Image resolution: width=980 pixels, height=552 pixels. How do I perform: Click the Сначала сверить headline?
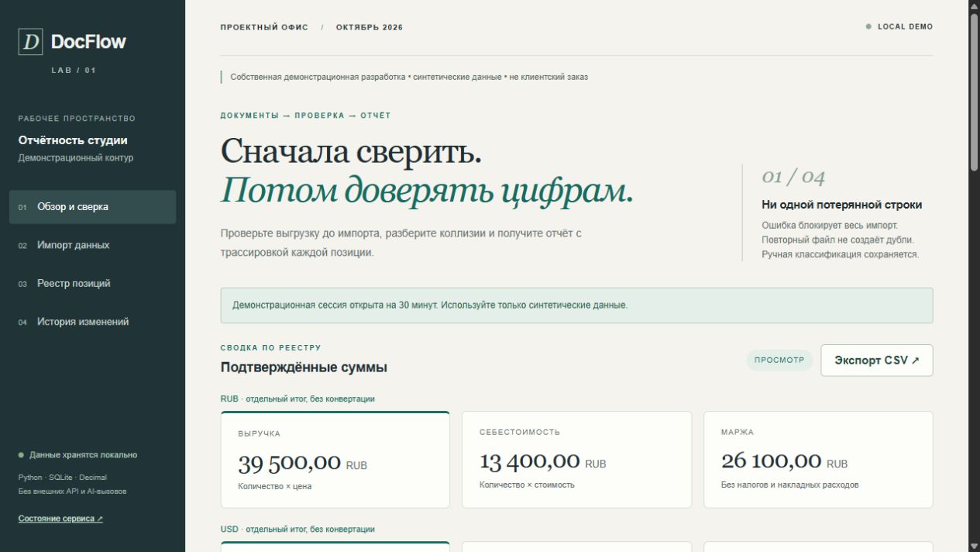(351, 150)
